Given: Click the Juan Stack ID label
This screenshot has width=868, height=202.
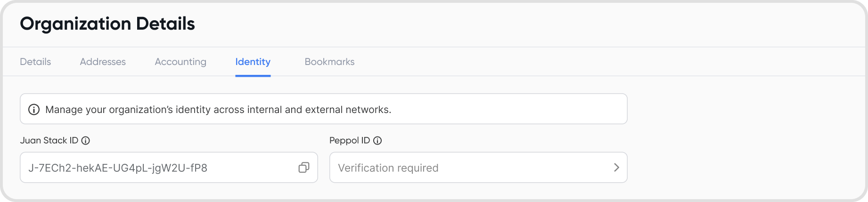Looking at the screenshot, I should (x=49, y=140).
